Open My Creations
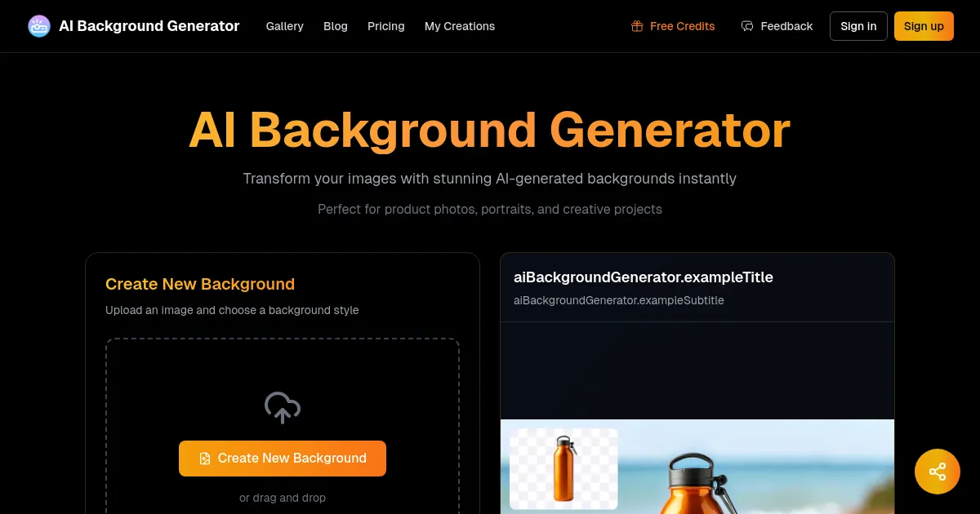The height and width of the screenshot is (514, 980). point(459,26)
